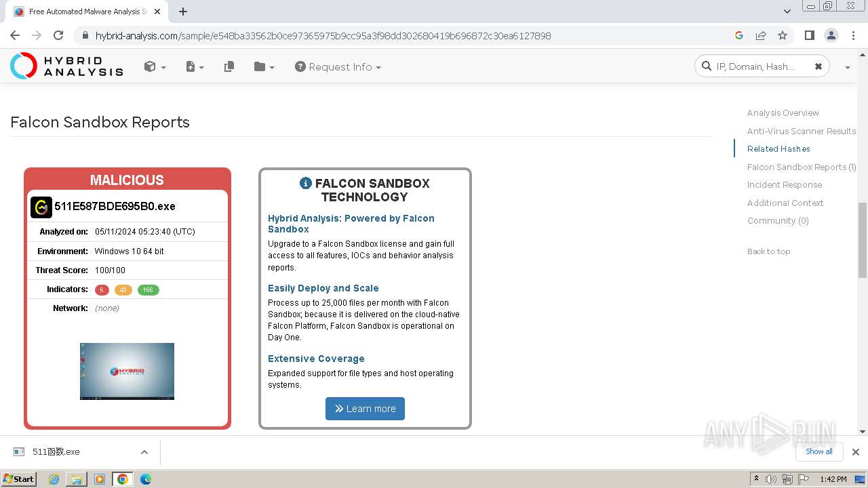Click the address bar URL

pyautogui.click(x=323, y=35)
